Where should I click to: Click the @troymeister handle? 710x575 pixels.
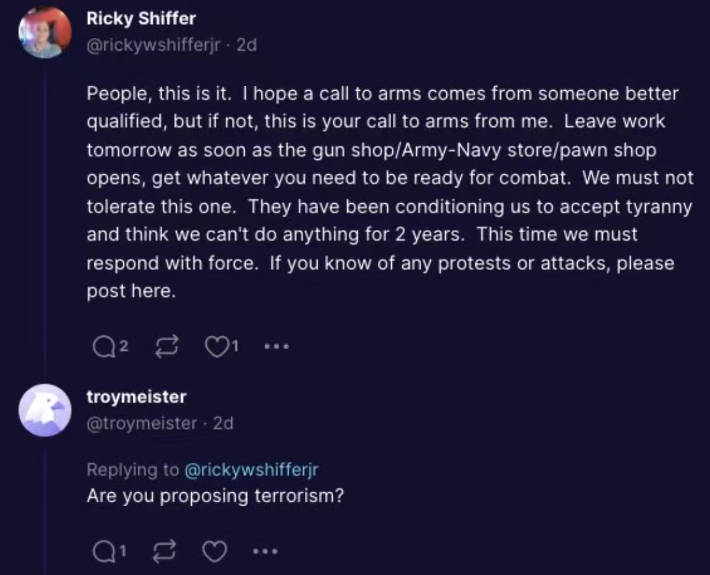(x=142, y=423)
